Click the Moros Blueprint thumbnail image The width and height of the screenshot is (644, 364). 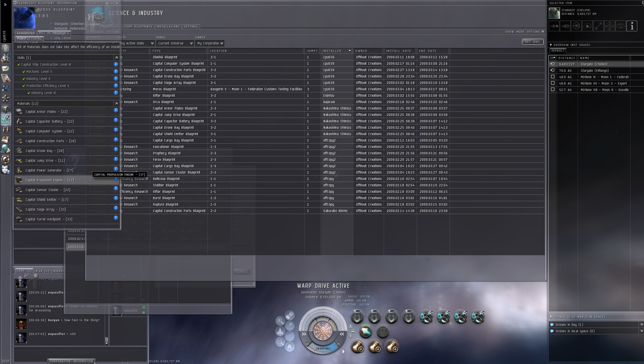pyautogui.click(x=25, y=18)
